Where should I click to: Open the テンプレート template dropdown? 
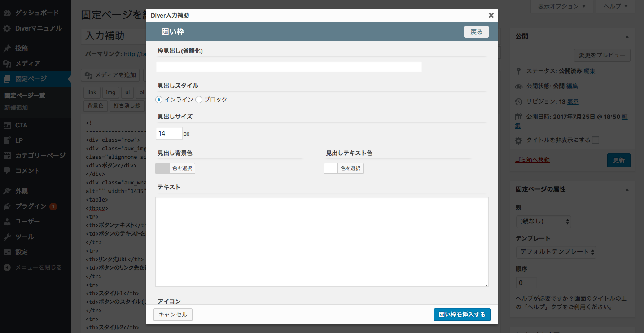pos(556,252)
